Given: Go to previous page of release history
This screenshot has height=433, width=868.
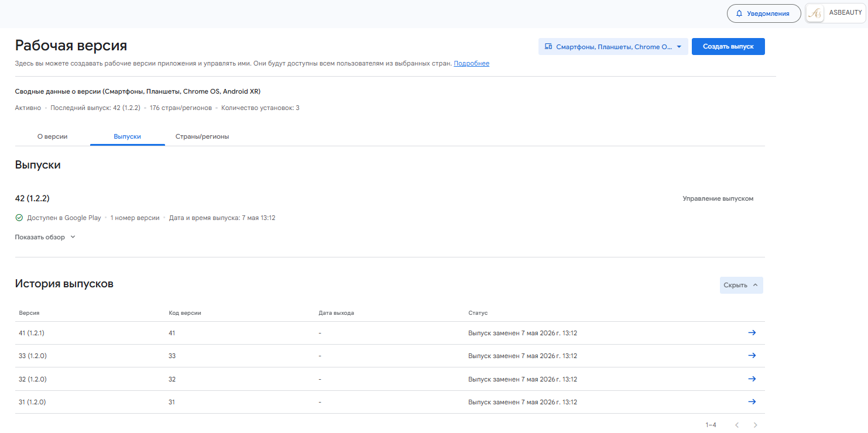Looking at the screenshot, I should pyautogui.click(x=737, y=425).
